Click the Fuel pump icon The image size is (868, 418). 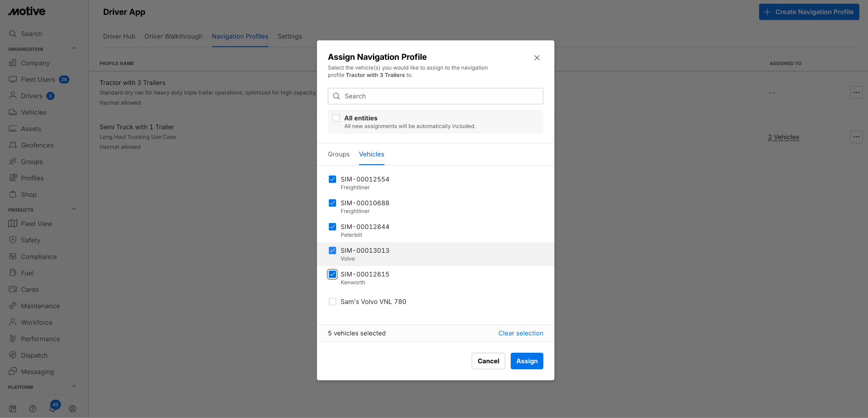13,273
